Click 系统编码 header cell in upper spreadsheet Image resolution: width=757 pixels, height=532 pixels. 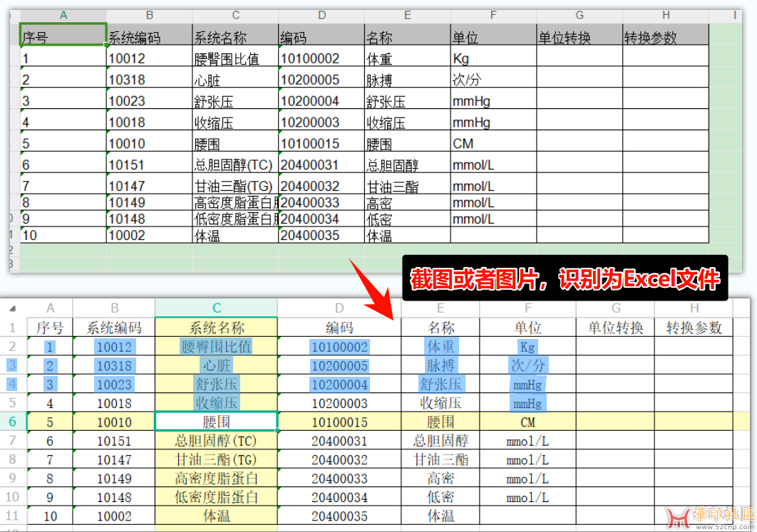[x=149, y=34]
